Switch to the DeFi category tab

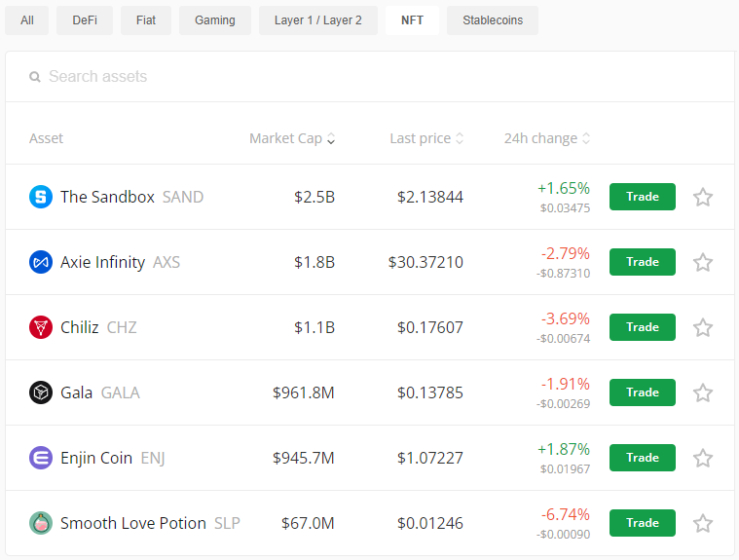(x=85, y=20)
